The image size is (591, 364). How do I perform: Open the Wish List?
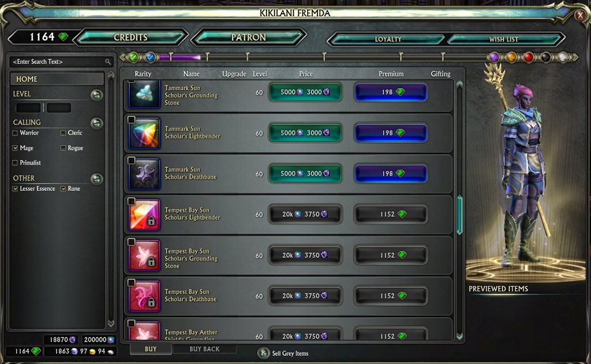click(503, 39)
